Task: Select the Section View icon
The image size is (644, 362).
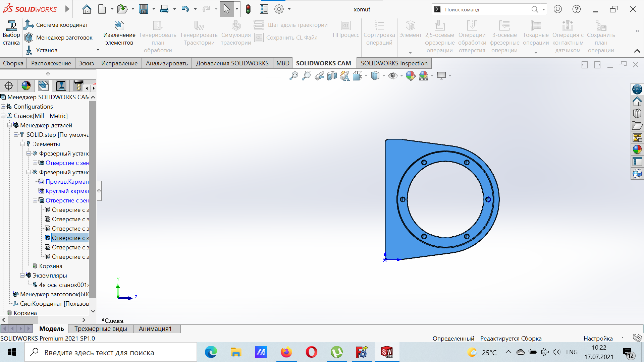Action: 332,76
